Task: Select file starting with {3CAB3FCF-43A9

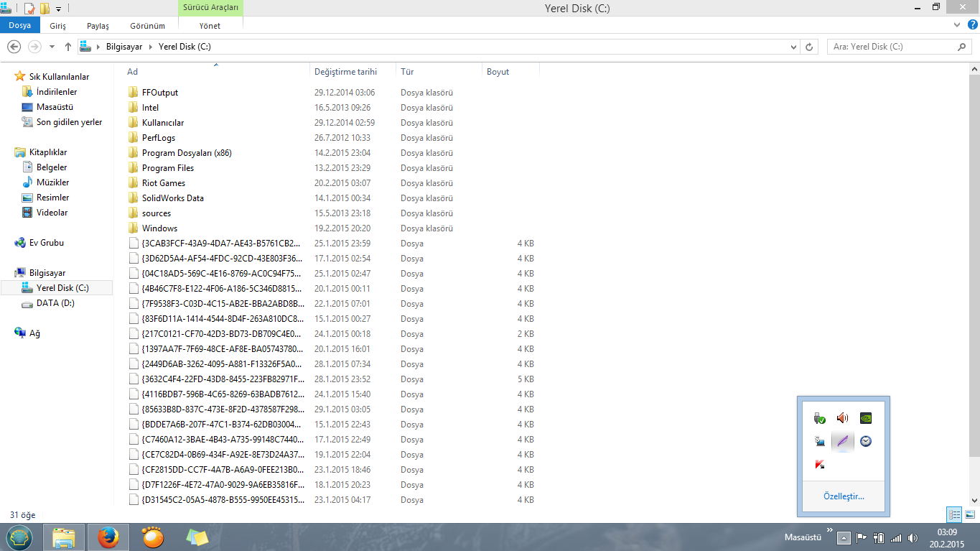Action: tap(222, 244)
